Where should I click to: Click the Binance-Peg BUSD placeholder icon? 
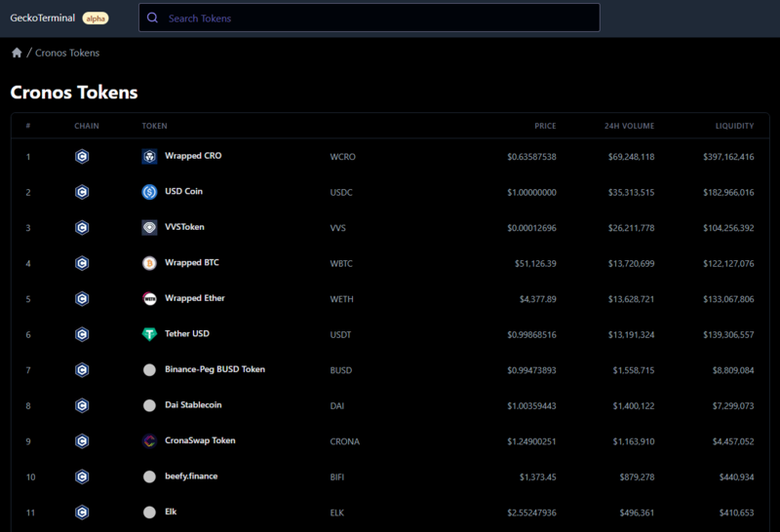pos(149,370)
